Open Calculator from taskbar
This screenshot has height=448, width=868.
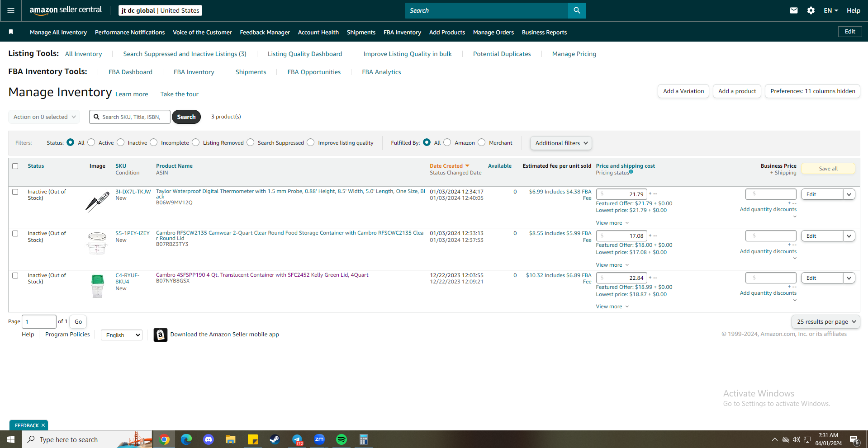364,439
